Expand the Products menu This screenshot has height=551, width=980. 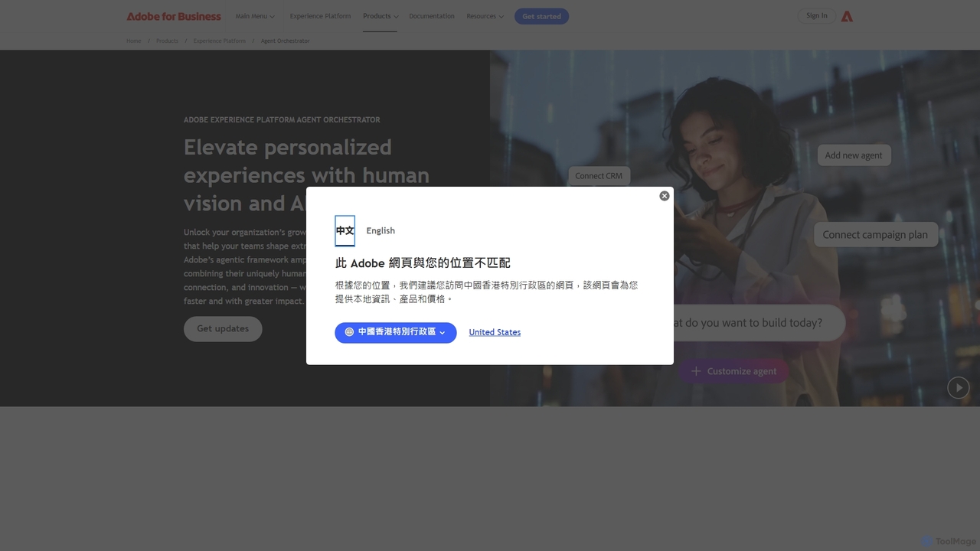[x=381, y=16]
